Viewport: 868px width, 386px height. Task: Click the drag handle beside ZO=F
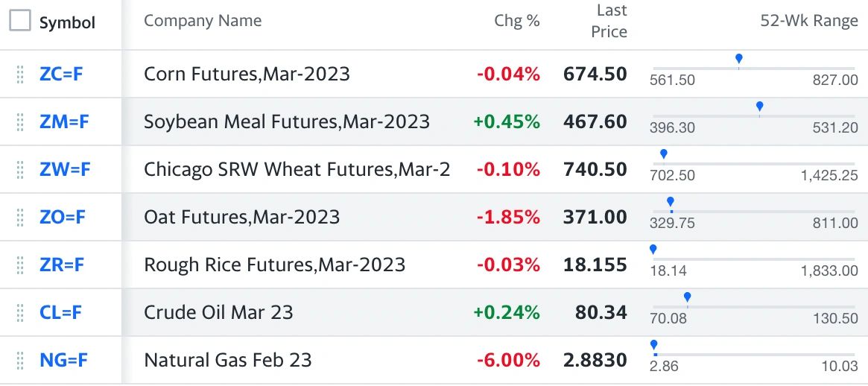(x=20, y=217)
